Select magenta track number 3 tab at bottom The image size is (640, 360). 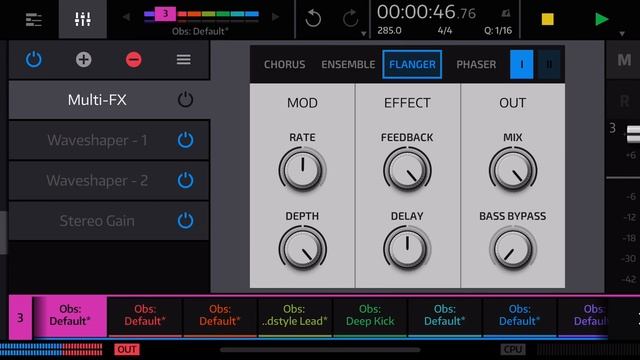click(x=20, y=318)
